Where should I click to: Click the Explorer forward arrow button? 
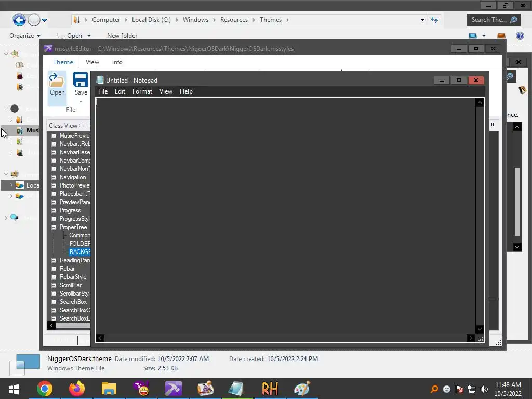(x=34, y=20)
